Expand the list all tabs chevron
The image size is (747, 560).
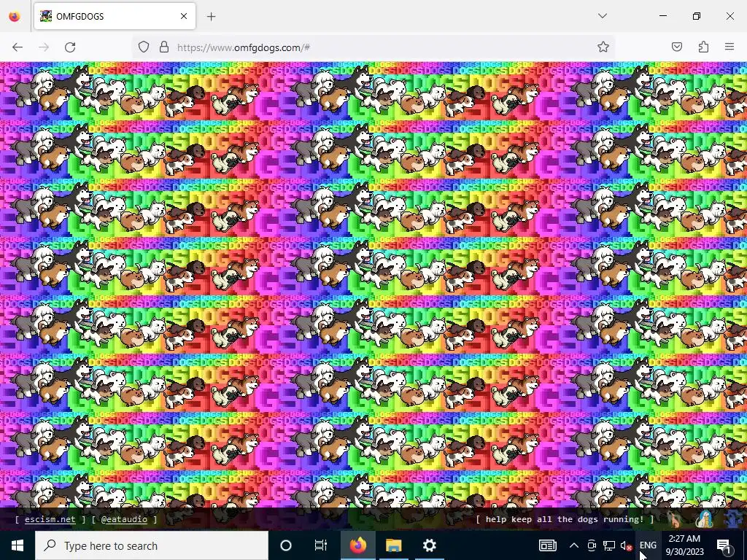coord(603,16)
